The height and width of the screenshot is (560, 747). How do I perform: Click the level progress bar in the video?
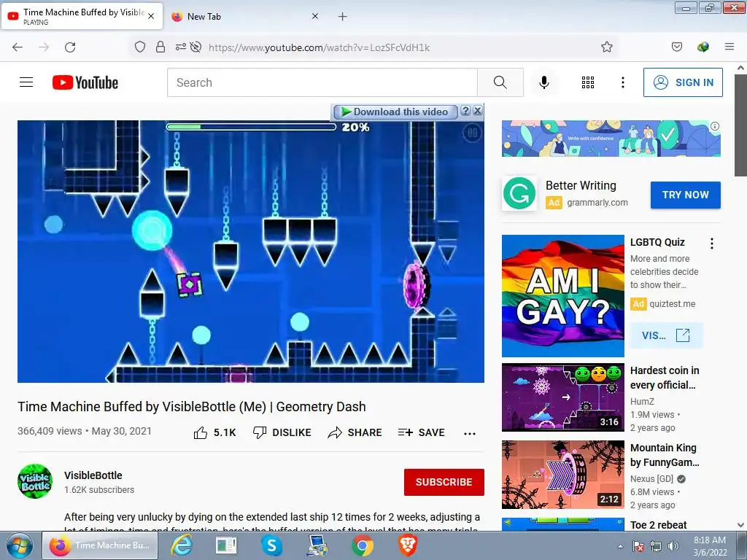pyautogui.click(x=251, y=127)
